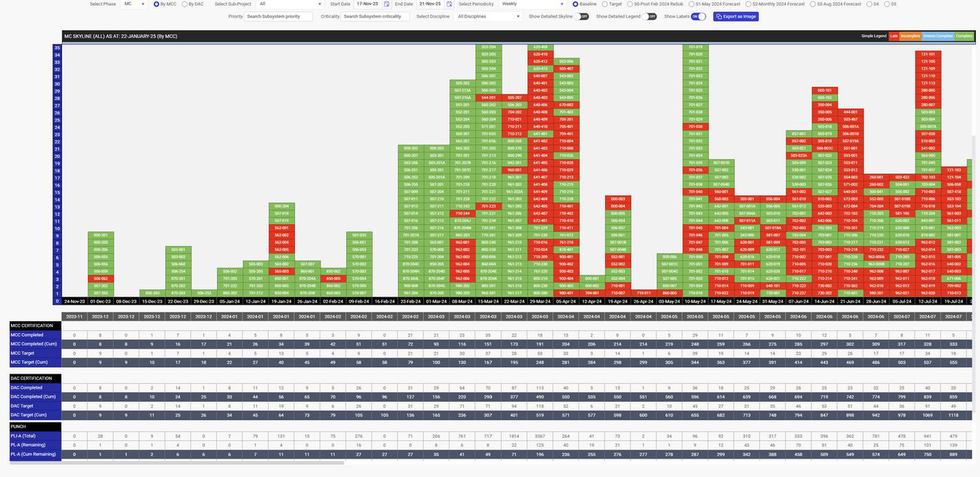980x477 pixels.
Task: Click the 2023-11 month header cell
Action: pos(74,317)
